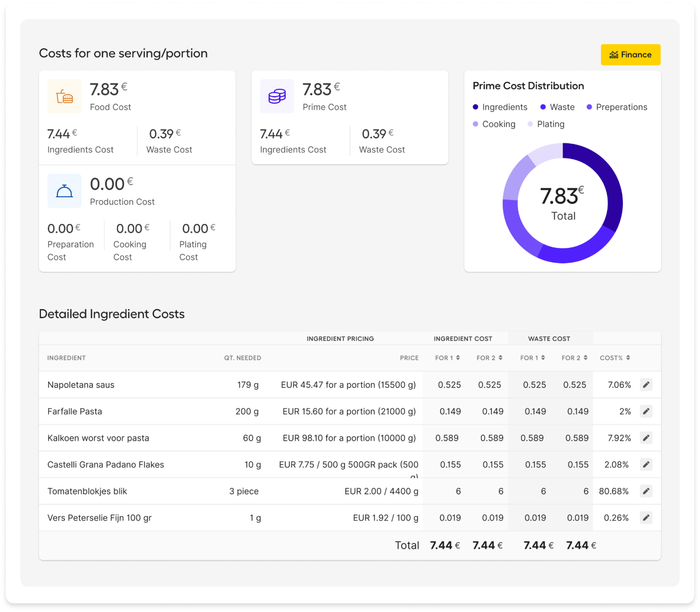The height and width of the screenshot is (612, 700).
Task: Click price EUR 98.10 for a portion
Action: (349, 438)
